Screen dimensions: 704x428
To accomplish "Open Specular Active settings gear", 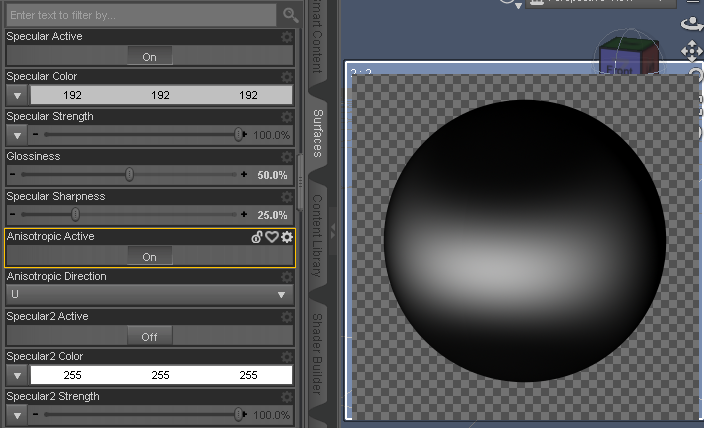I will pos(286,36).
